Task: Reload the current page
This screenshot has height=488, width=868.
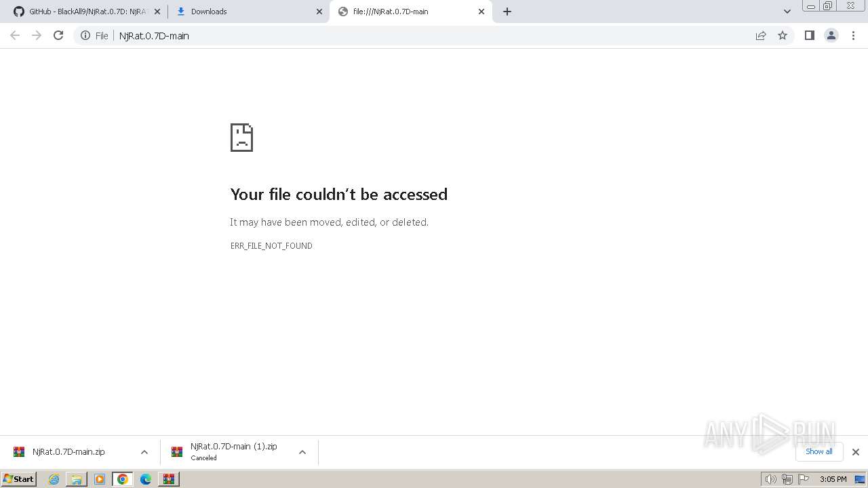Action: click(x=58, y=35)
